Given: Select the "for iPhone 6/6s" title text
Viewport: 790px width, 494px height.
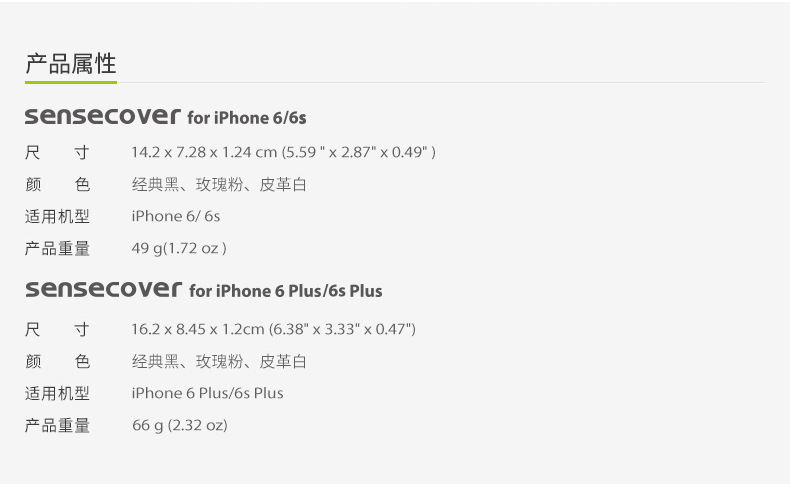Looking at the screenshot, I should coord(247,118).
